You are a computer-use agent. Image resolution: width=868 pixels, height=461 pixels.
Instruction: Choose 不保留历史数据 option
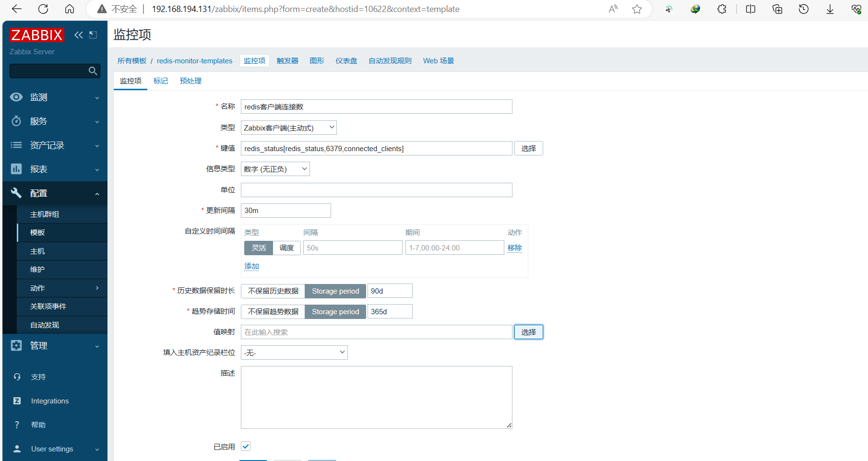[x=273, y=291]
